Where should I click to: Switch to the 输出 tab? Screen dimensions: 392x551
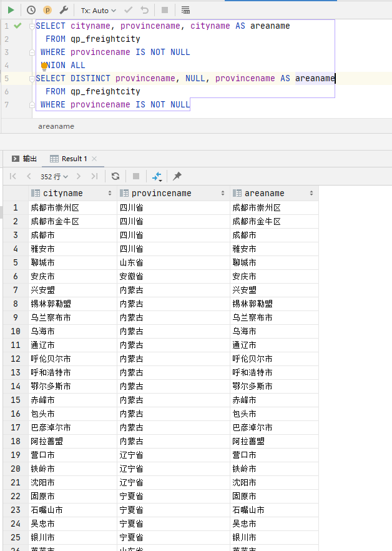coord(24,159)
